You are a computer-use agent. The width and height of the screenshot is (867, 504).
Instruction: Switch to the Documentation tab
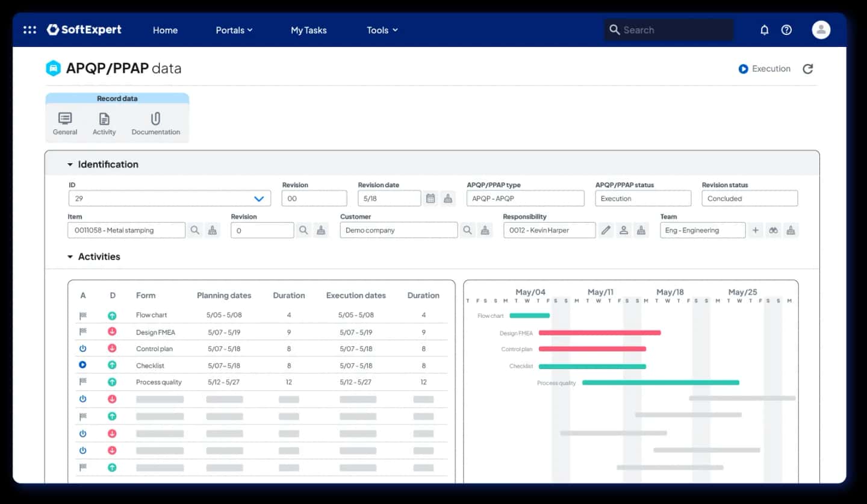pos(155,123)
